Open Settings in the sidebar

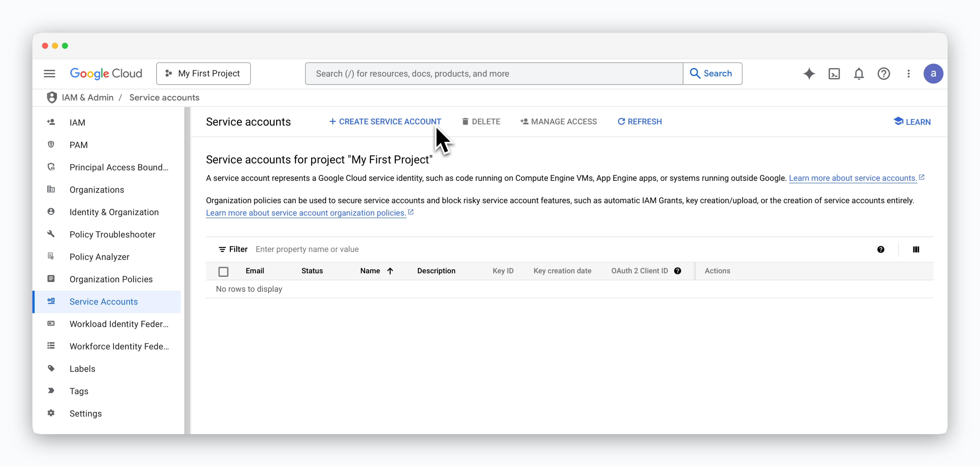[106, 413]
